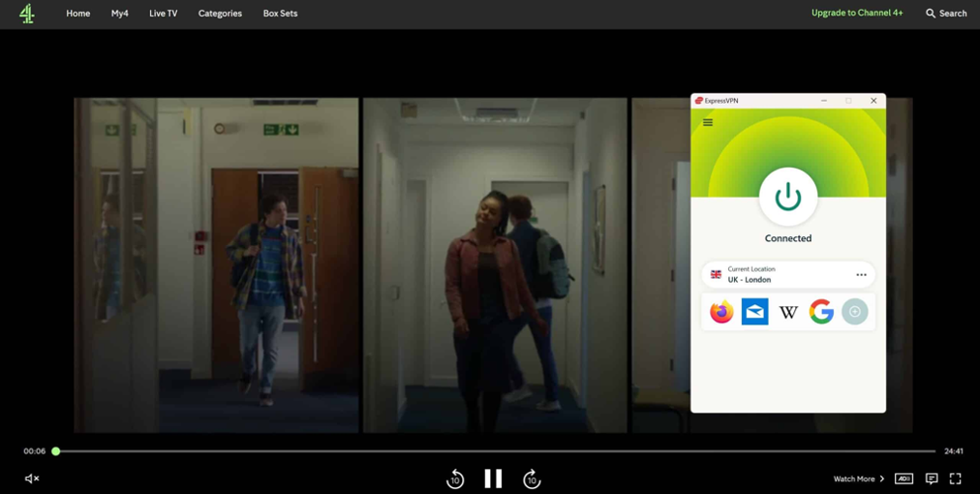
Task: Open the Wikipedia shortcut in ExpressVPN
Action: click(788, 312)
